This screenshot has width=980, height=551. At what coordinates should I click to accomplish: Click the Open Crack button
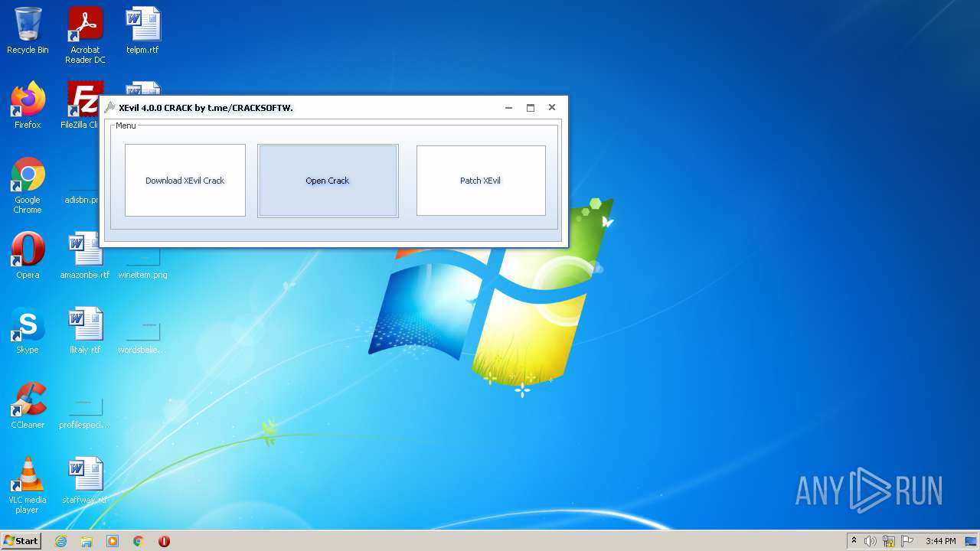point(328,181)
